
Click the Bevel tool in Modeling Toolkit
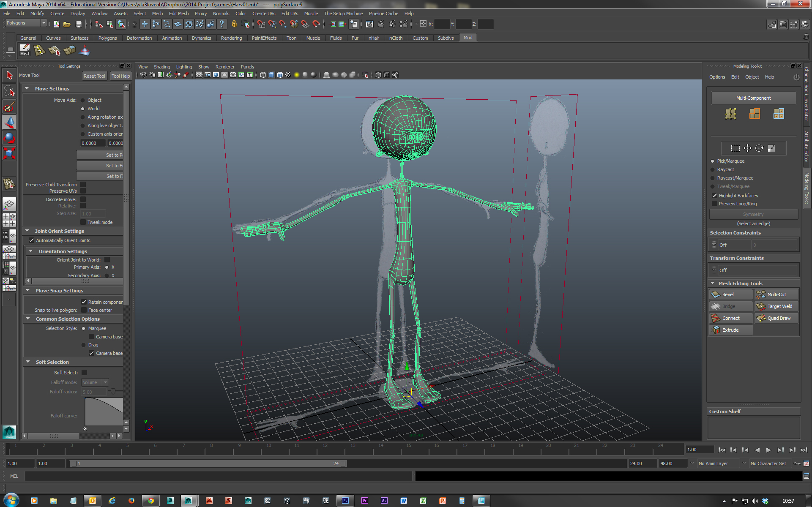tap(730, 294)
